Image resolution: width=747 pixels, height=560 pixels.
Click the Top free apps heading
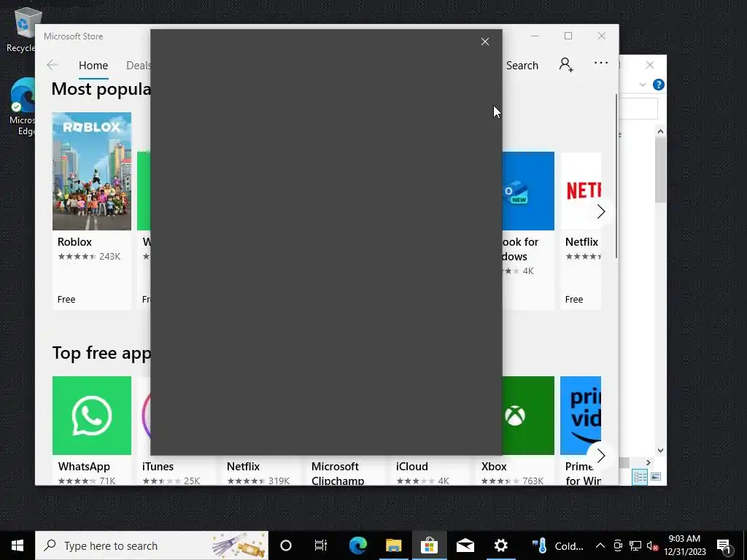[101, 353]
